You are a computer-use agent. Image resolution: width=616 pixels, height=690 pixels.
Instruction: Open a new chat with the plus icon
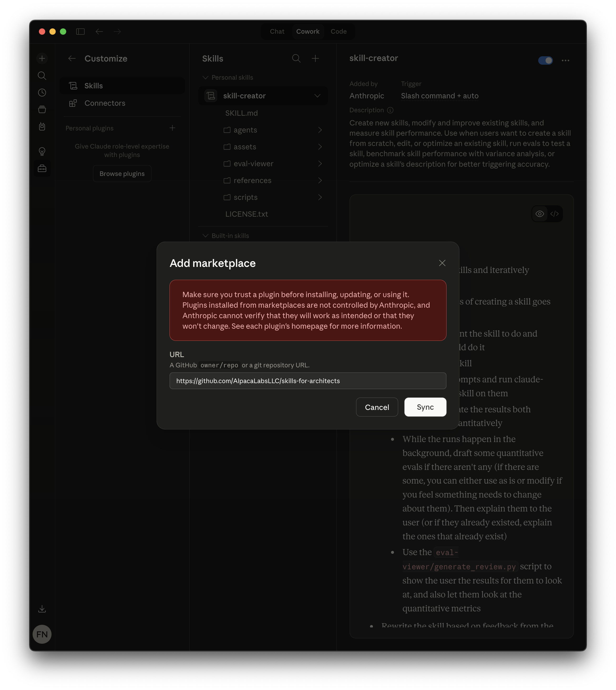tap(42, 58)
